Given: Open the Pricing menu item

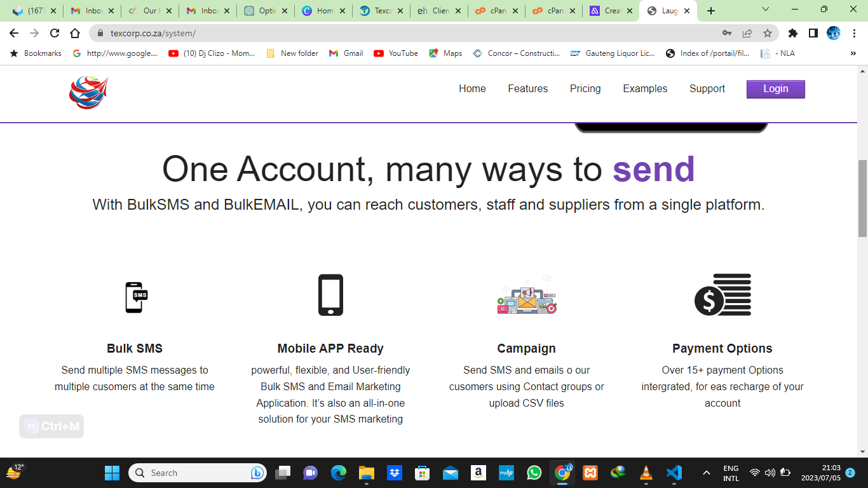Looking at the screenshot, I should pyautogui.click(x=585, y=89).
